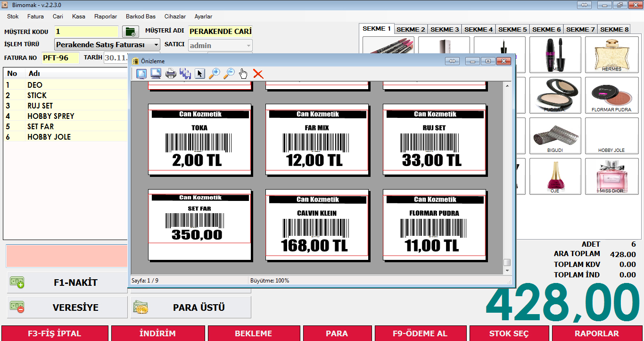This screenshot has width=644, height=341.
Task: Open the Fatura menu
Action: coord(35,16)
